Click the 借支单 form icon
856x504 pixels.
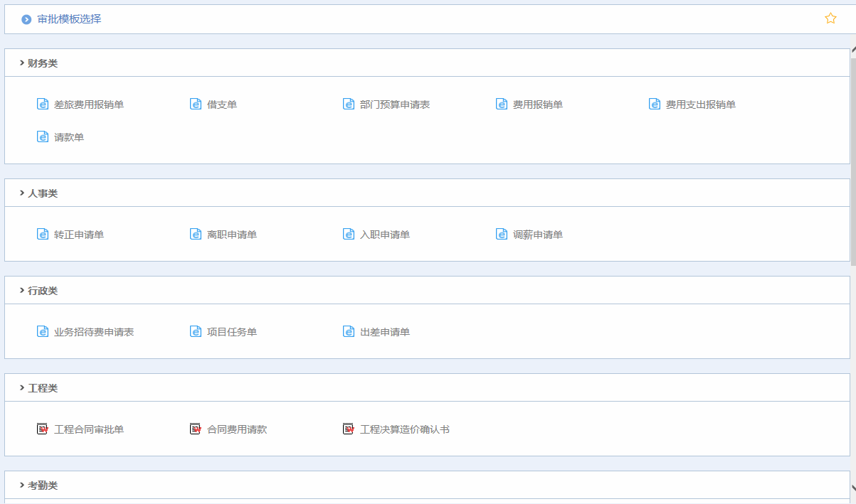coord(196,104)
